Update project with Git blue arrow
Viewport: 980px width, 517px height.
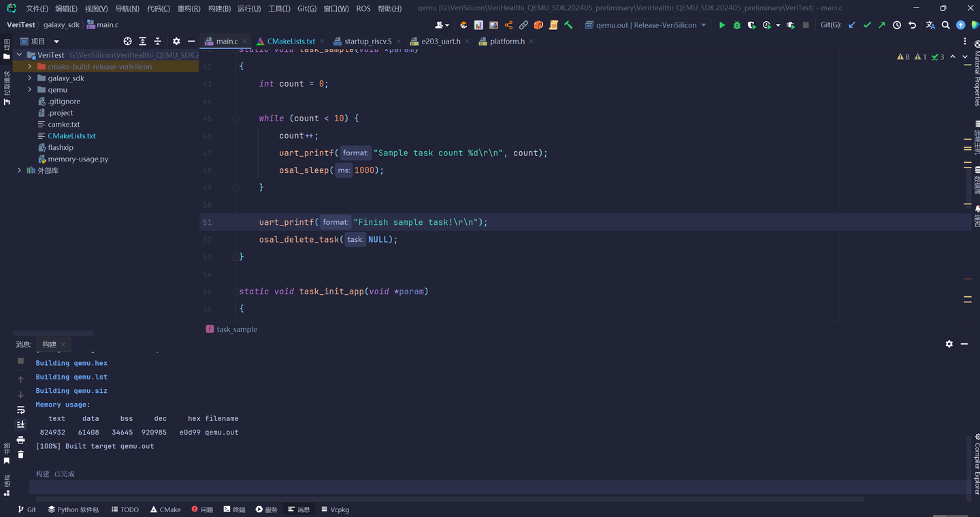click(x=852, y=25)
